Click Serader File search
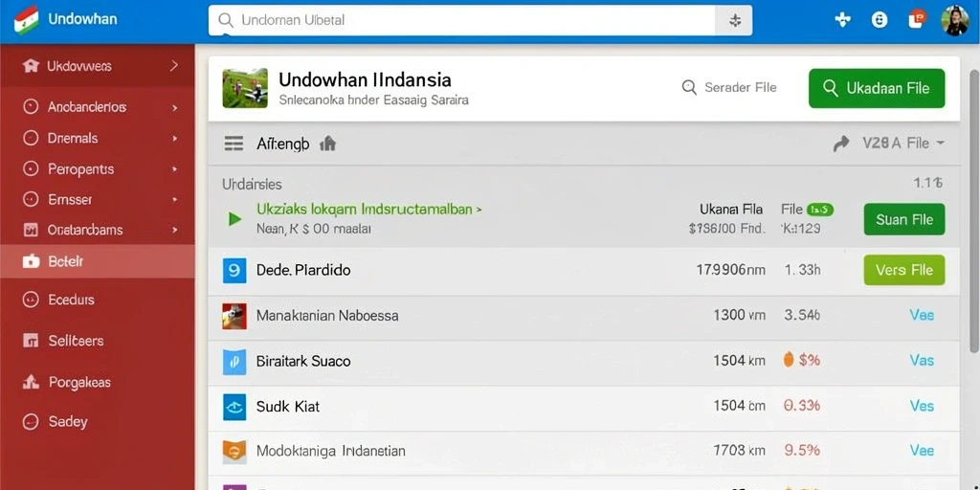 pyautogui.click(x=729, y=87)
